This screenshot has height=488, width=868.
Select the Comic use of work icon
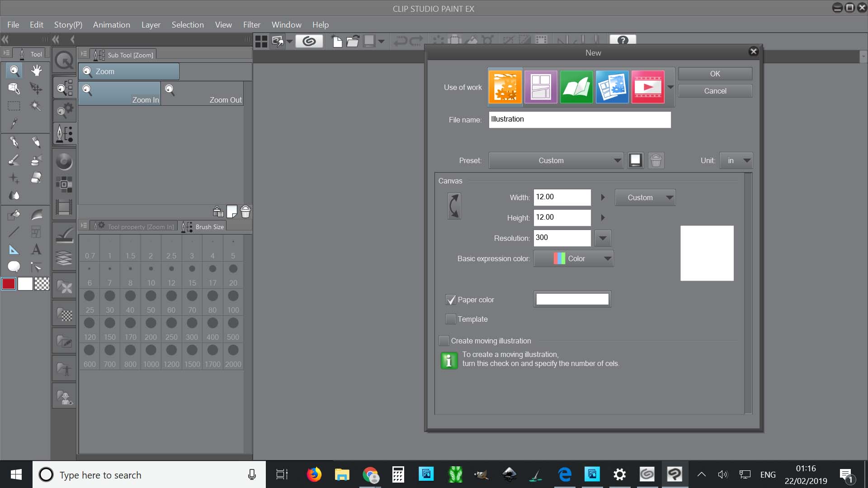coord(541,87)
